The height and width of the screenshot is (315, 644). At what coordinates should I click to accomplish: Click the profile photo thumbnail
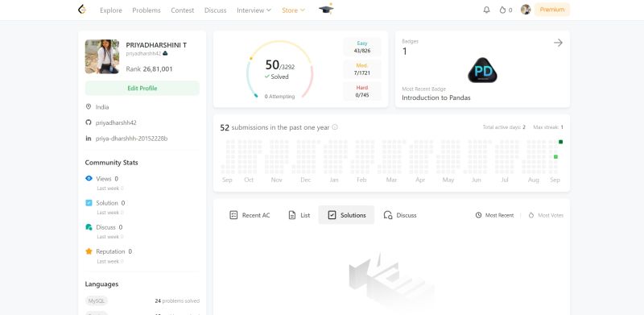(x=102, y=56)
